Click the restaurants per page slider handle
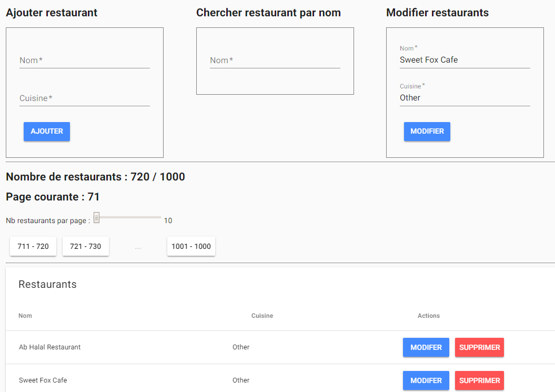The image size is (555, 392). pyautogui.click(x=96, y=217)
